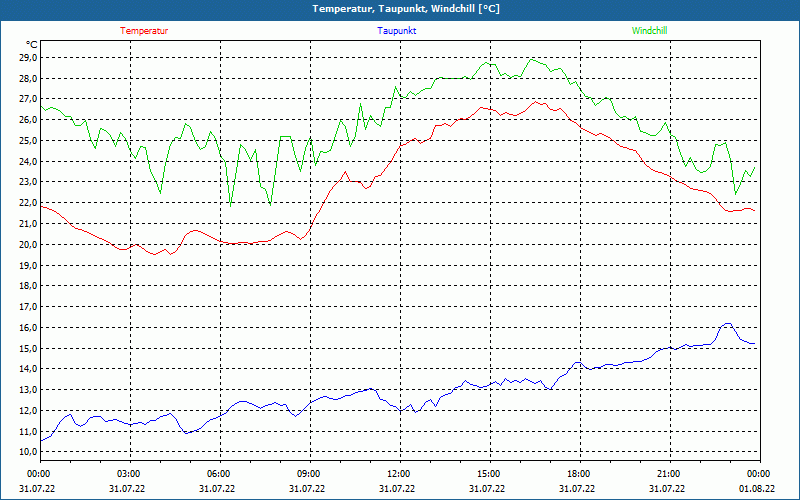This screenshot has height=500, width=800.
Task: Click the '20,0' y-axis value
Action: (x=29, y=244)
